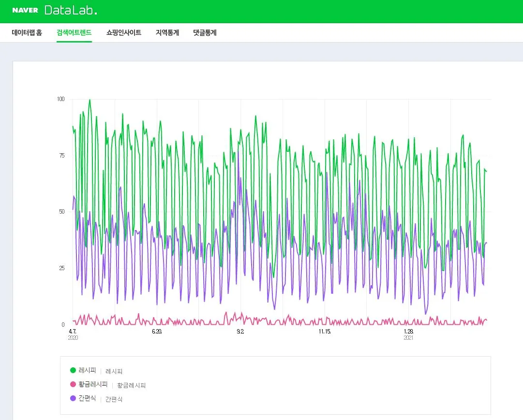Image resolution: width=523 pixels, height=420 pixels.
Task: Go to 데이터랩 홈 tab
Action: tap(27, 33)
